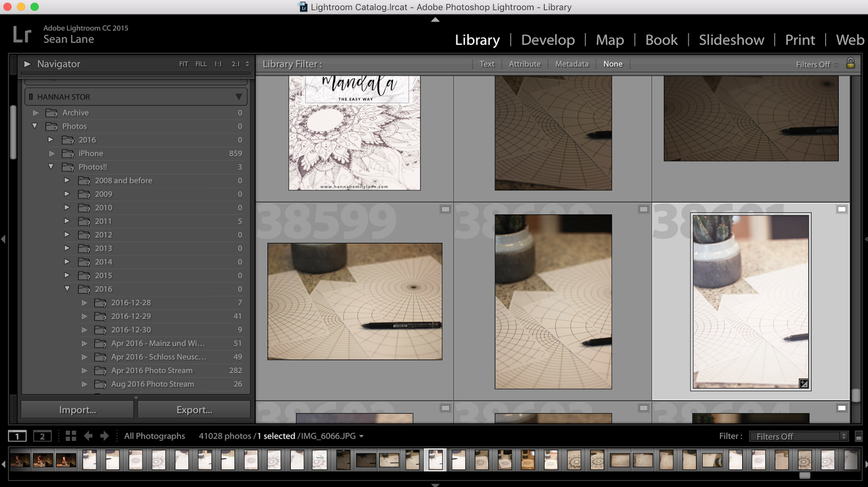Screen dimensions: 868x487
Task: Open second window display button 2
Action: pos(42,436)
